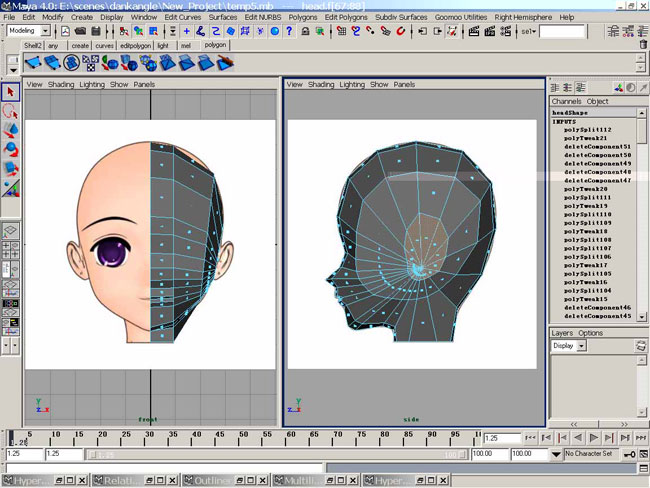
Task: Click the range slider bar
Action: 276,455
